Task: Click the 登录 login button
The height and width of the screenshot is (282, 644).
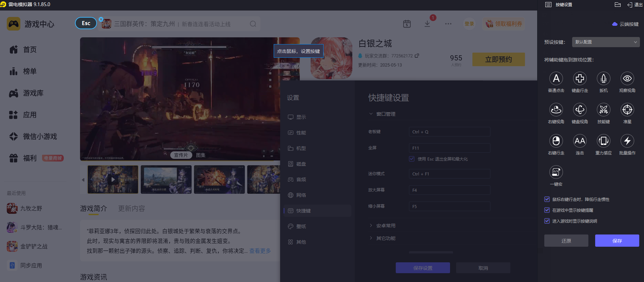Action: 469,24
